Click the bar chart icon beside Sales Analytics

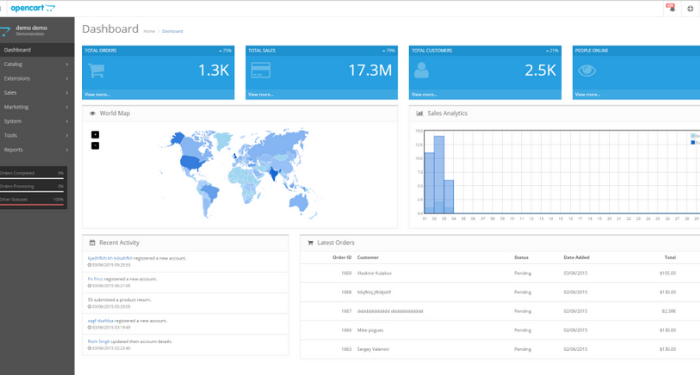tap(419, 113)
